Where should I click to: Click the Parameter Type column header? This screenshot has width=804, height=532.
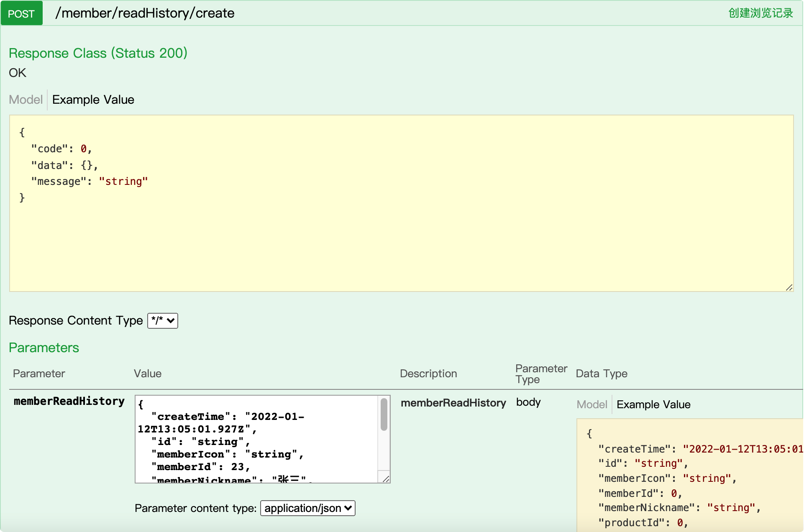pos(541,373)
